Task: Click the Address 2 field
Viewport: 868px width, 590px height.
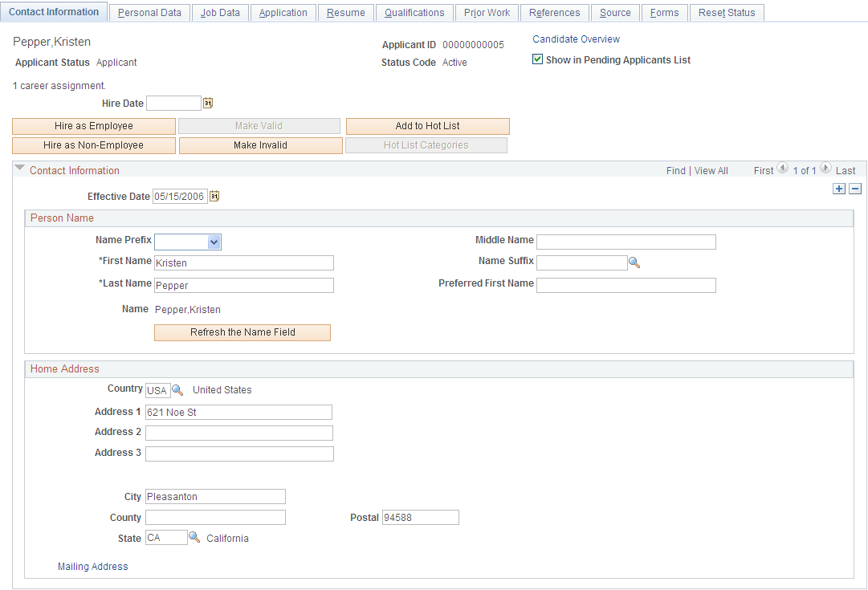Action: pyautogui.click(x=239, y=433)
